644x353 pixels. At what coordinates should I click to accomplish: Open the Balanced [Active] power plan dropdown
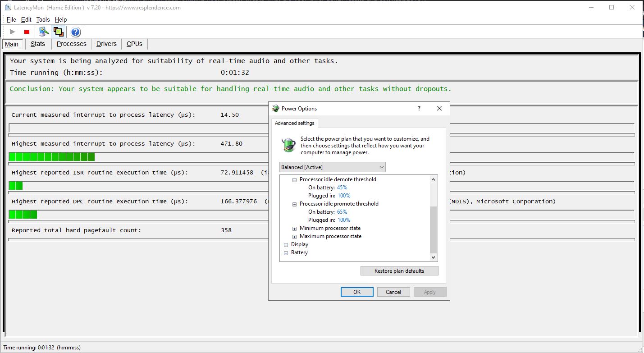[333, 167]
